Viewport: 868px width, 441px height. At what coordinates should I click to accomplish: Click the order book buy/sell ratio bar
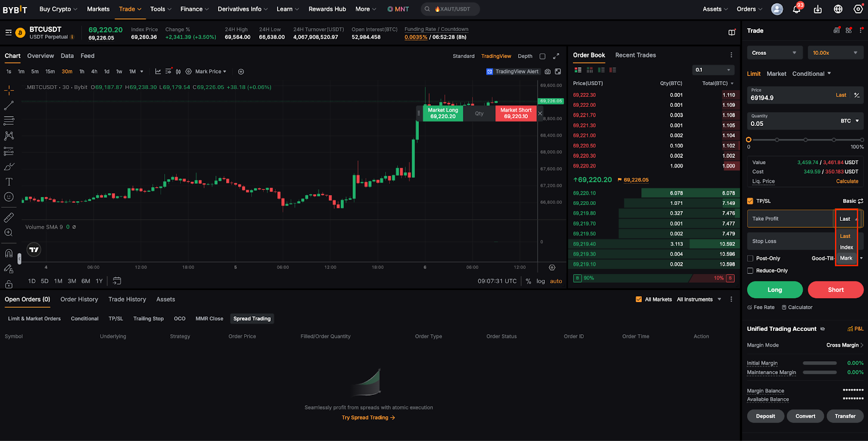coord(654,278)
